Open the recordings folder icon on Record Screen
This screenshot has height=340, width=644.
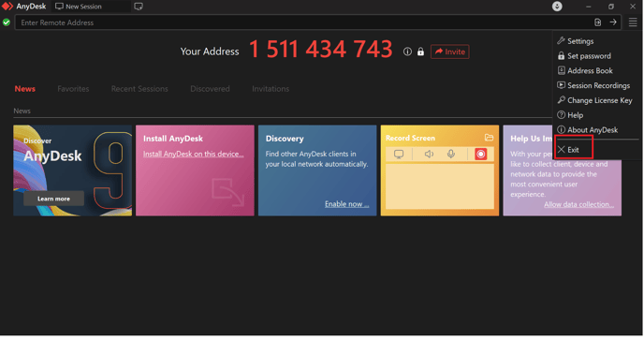[x=489, y=138]
